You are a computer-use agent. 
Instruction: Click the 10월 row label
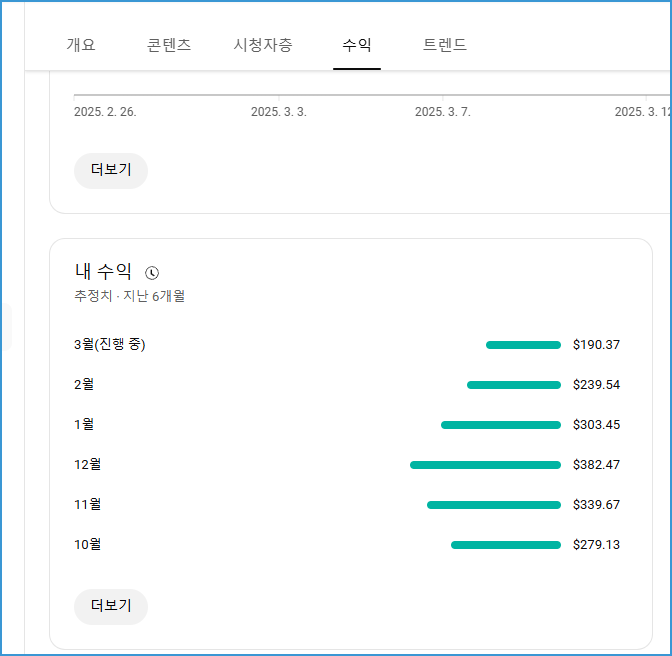pos(87,544)
